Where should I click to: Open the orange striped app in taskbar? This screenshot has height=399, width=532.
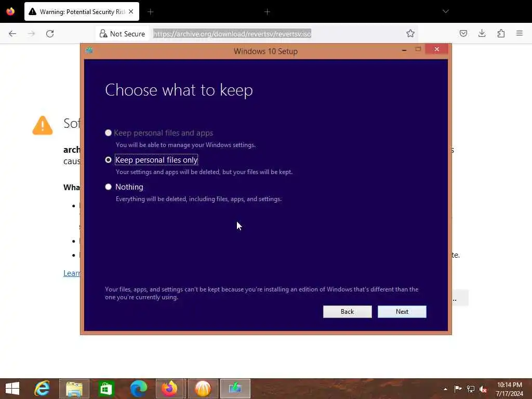click(203, 389)
